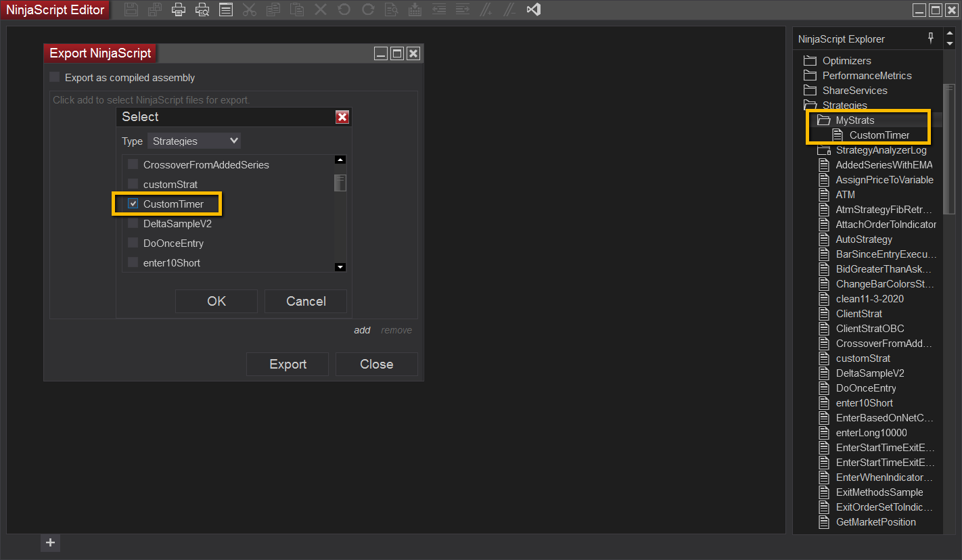Click the Select list scrollbar thumb

[x=340, y=183]
